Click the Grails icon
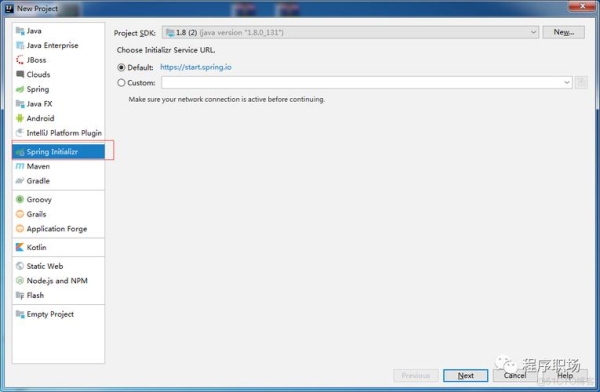600x392 pixels. (20, 214)
